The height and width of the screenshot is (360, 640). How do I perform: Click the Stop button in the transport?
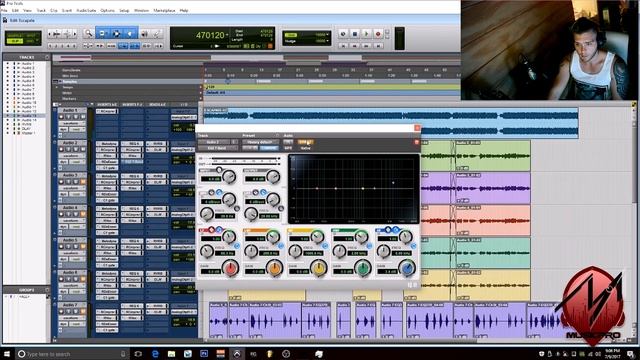point(355,34)
